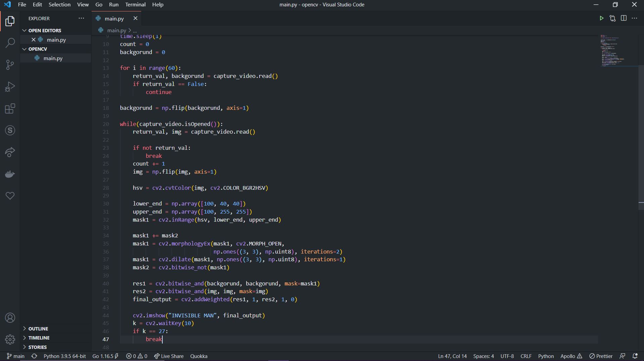The height and width of the screenshot is (361, 644).
Task: Click Prettier formatter status item
Action: pyautogui.click(x=601, y=356)
